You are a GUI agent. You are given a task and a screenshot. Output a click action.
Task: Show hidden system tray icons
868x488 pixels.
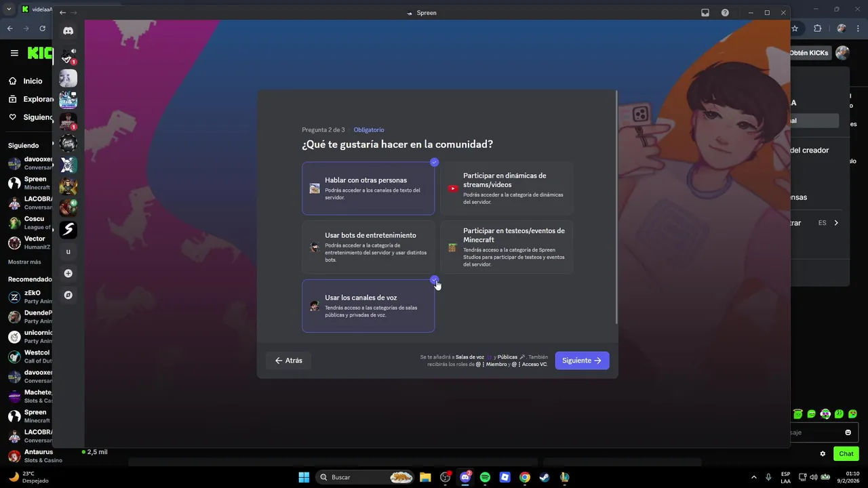pos(753,477)
